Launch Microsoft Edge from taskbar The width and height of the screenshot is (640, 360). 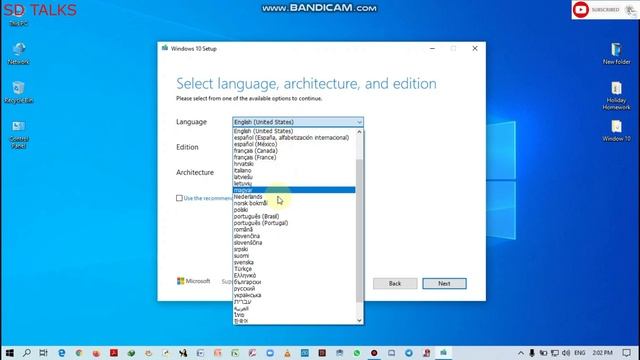click(x=62, y=353)
